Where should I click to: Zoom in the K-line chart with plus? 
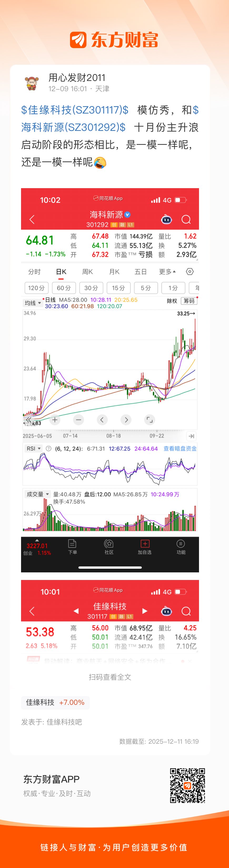point(55,419)
